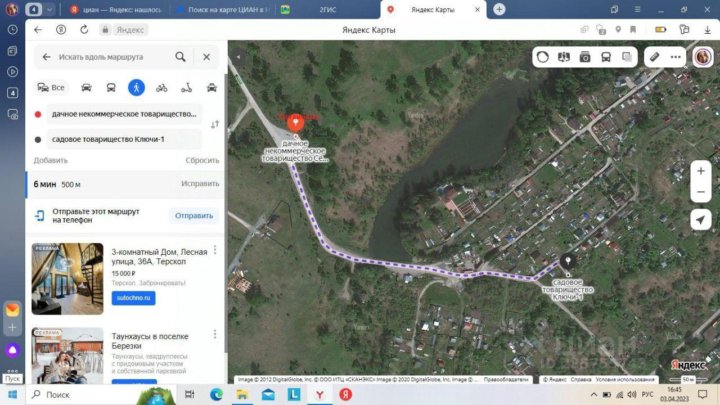This screenshot has width=720, height=405.
Task: Select the car driving route mode
Action: click(x=86, y=88)
